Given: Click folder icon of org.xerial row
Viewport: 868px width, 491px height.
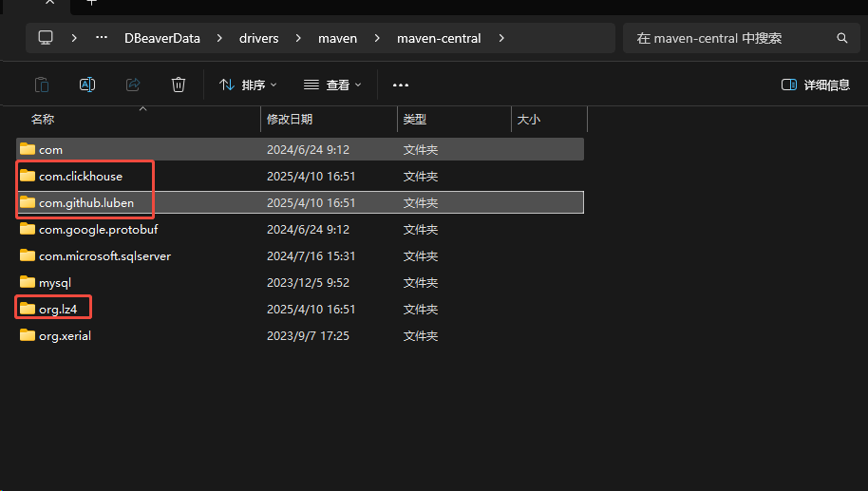Looking at the screenshot, I should pos(28,335).
